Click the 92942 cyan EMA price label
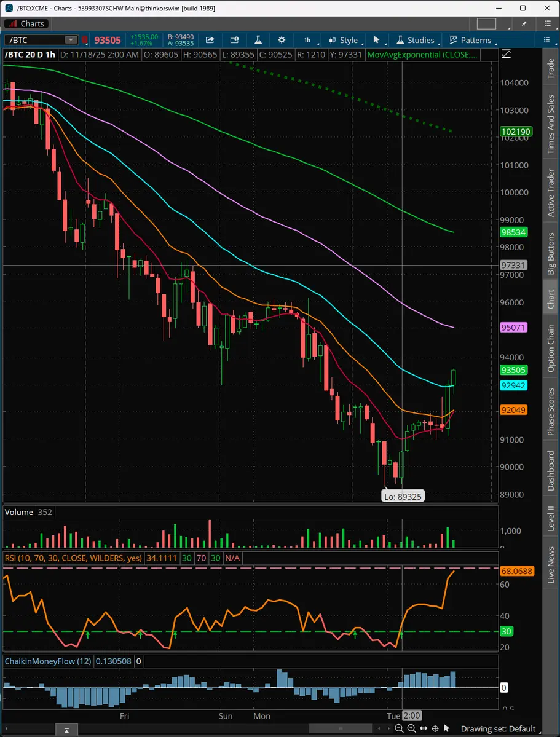Screen dimensions: 560x737 (513, 385)
